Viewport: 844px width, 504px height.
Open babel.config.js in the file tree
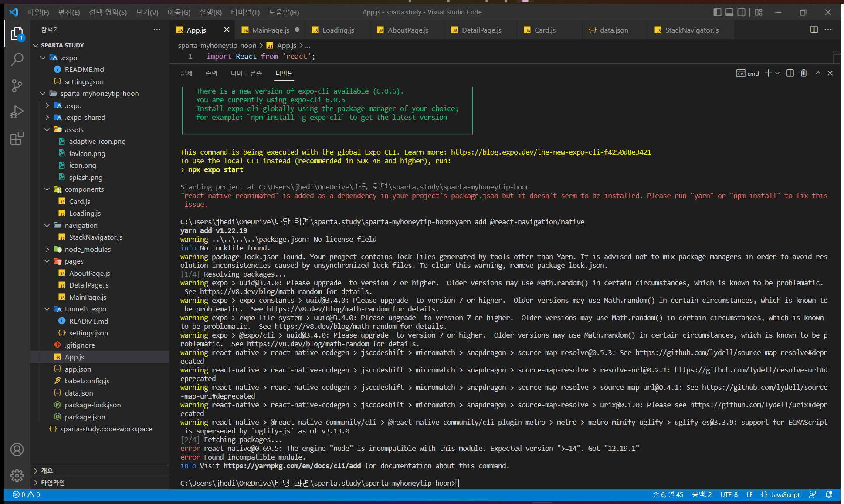[x=87, y=381]
